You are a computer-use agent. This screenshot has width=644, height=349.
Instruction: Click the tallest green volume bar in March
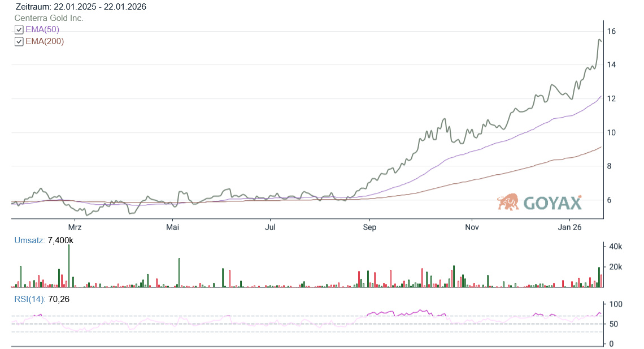[x=68, y=266]
